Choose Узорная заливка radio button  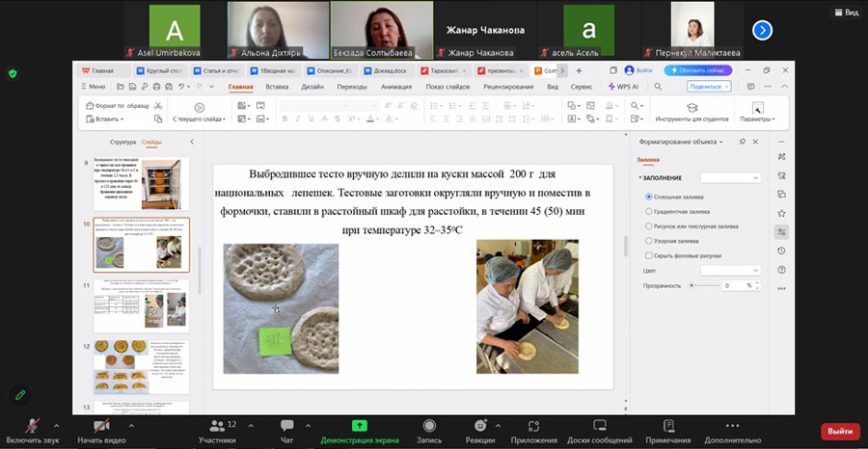click(x=647, y=241)
